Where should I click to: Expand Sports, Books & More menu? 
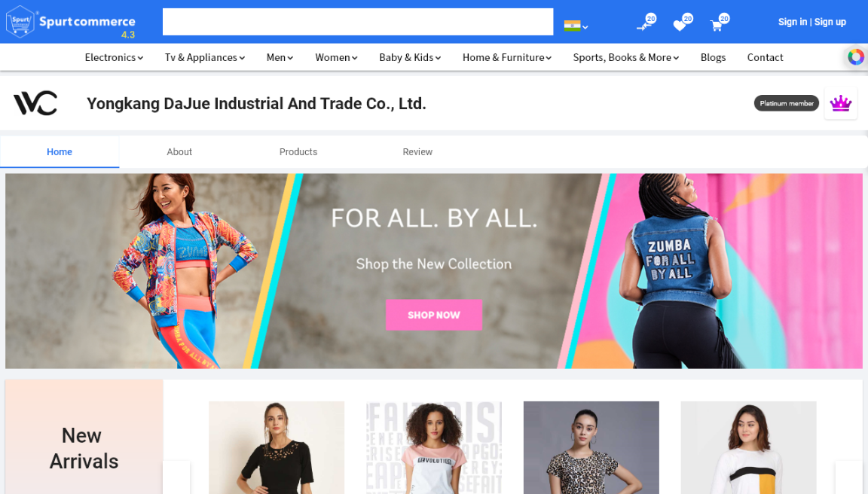click(x=625, y=57)
